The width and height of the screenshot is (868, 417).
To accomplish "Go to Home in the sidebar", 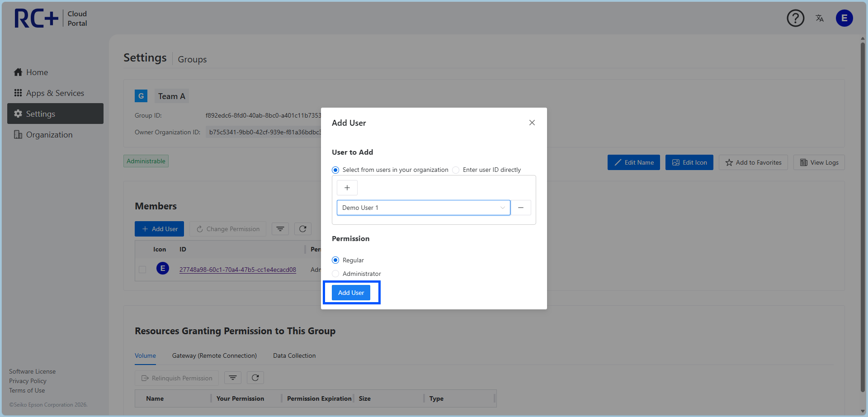I will [x=55, y=72].
